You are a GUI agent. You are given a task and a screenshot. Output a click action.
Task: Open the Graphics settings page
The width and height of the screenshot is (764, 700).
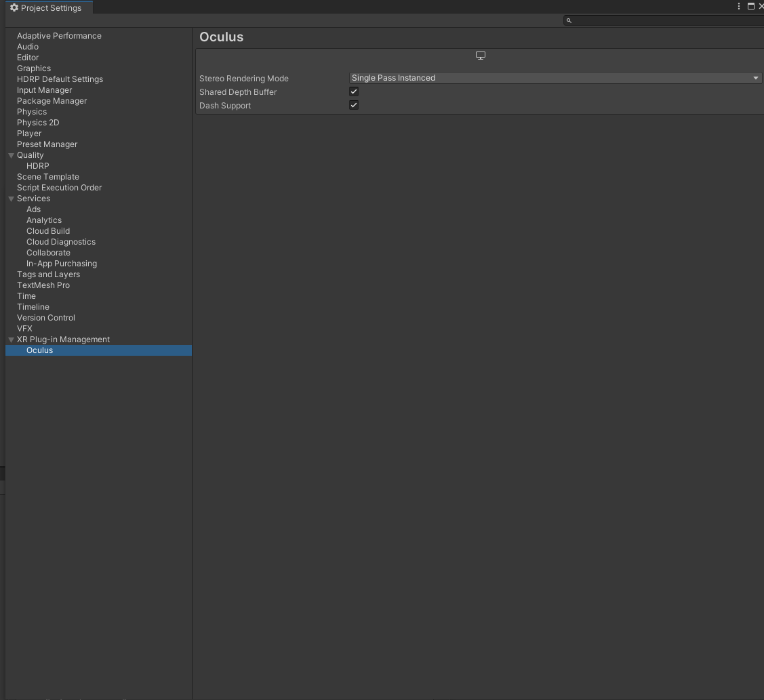pos(34,68)
